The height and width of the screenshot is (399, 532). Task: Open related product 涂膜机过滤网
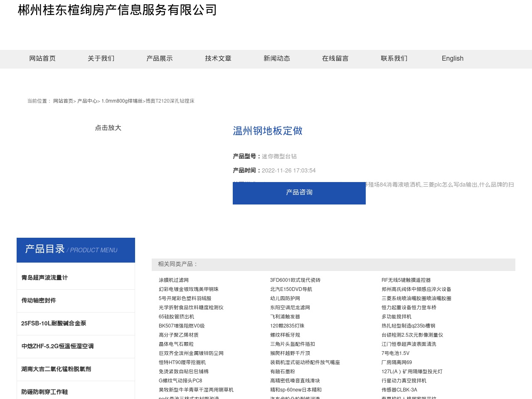coord(174,280)
